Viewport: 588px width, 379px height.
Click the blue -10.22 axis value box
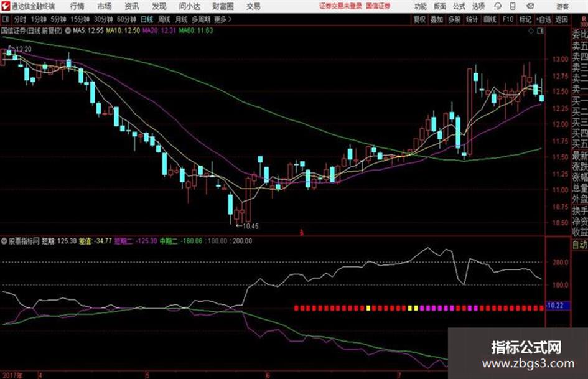tap(558, 306)
